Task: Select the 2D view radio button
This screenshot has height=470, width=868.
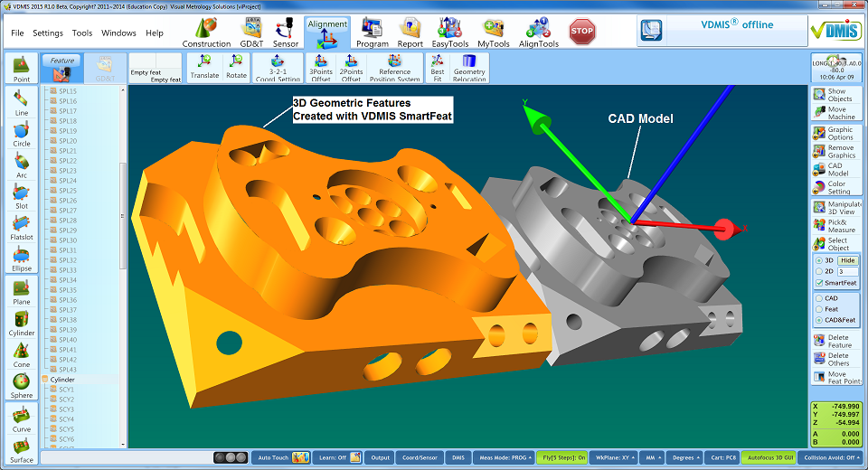Action: (819, 271)
